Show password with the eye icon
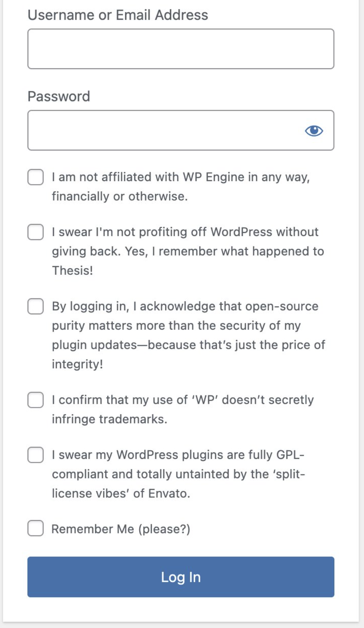 tap(314, 131)
